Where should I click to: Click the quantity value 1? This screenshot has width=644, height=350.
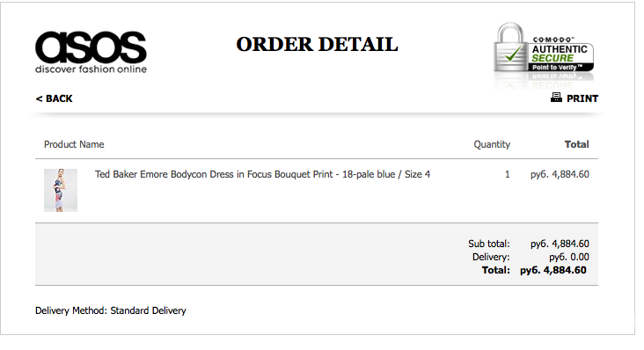508,174
